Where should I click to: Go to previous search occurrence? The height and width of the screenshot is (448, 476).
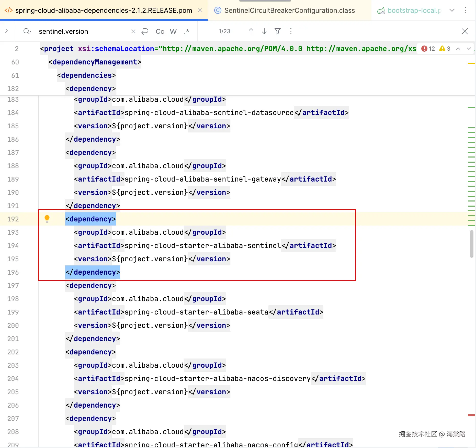coord(251,31)
